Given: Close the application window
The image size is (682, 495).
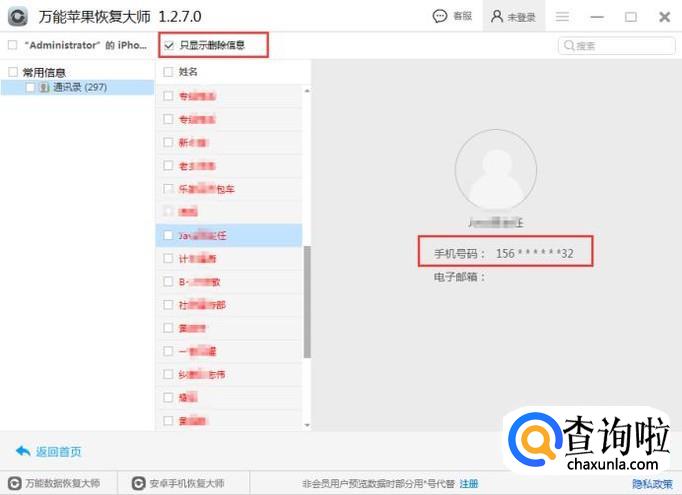Looking at the screenshot, I should pyautogui.click(x=665, y=17).
